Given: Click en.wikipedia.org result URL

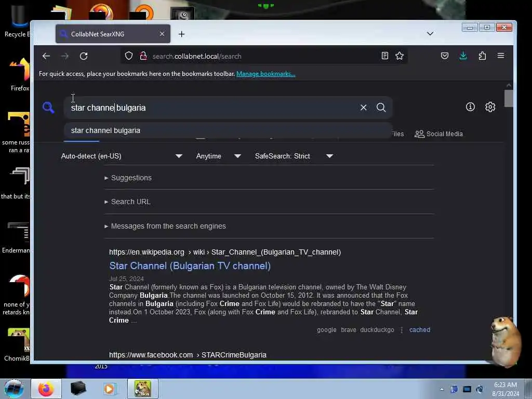Looking at the screenshot, I should tap(225, 252).
